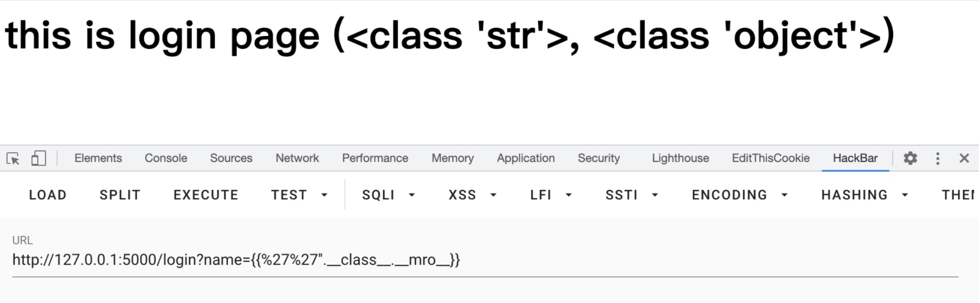Open DevTools settings gear

pyautogui.click(x=910, y=158)
